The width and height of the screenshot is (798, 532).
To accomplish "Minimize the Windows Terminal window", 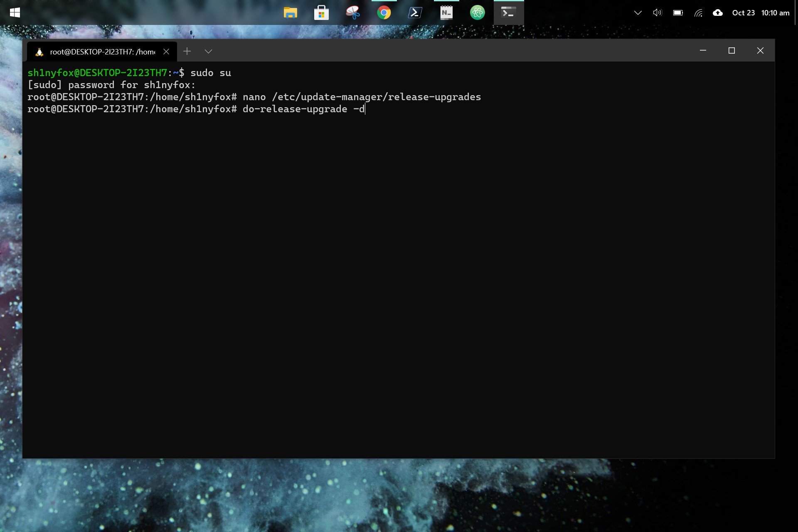I will [703, 50].
